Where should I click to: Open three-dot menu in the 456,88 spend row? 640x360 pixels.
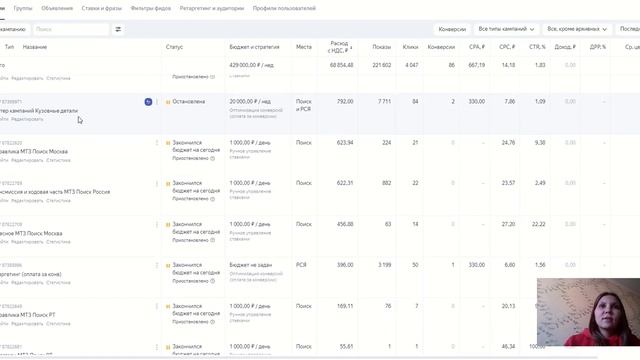pos(157,224)
